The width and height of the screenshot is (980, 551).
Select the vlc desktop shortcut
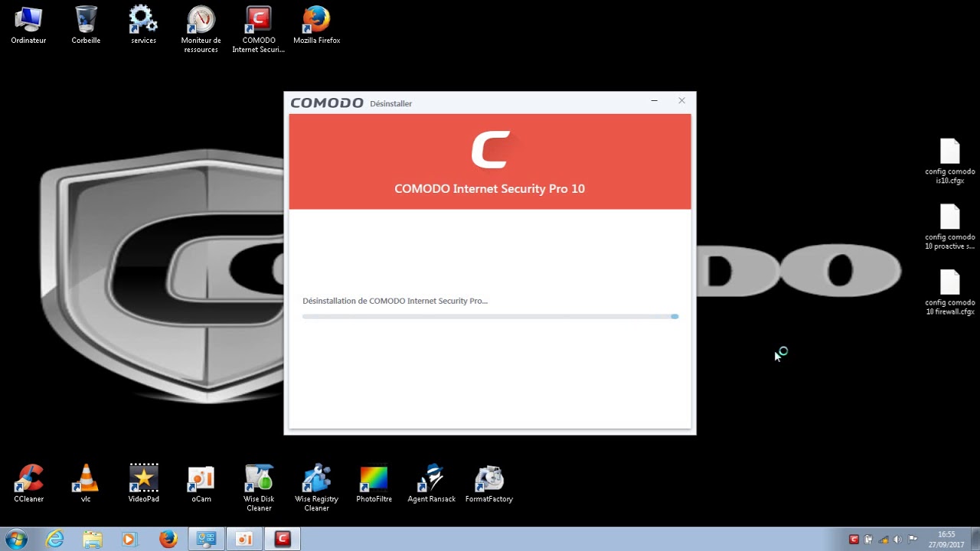[x=86, y=484]
